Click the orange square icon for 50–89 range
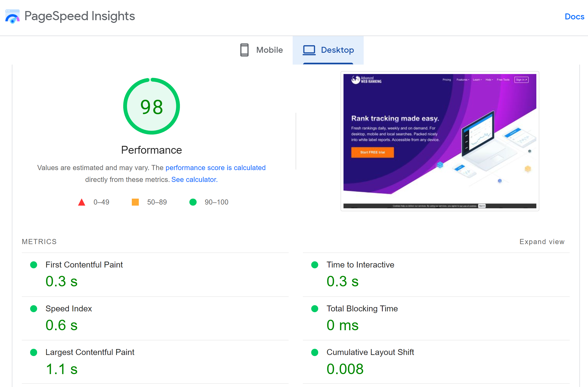The image size is (588, 387). coord(135,202)
